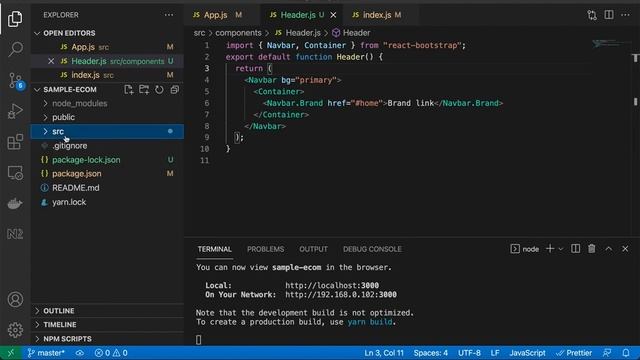Collapse the SAMPLE-ECOM folder section
This screenshot has width=640, height=360.
38,89
